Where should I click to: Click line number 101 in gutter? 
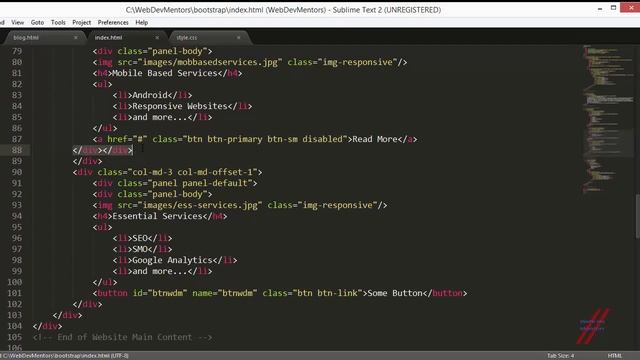click(x=14, y=293)
